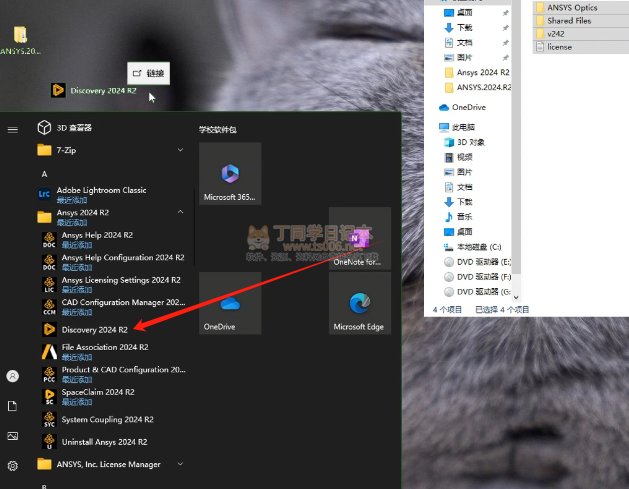
Task: Select DVD 驱动器 (F:) in Explorer pane
Action: [477, 277]
